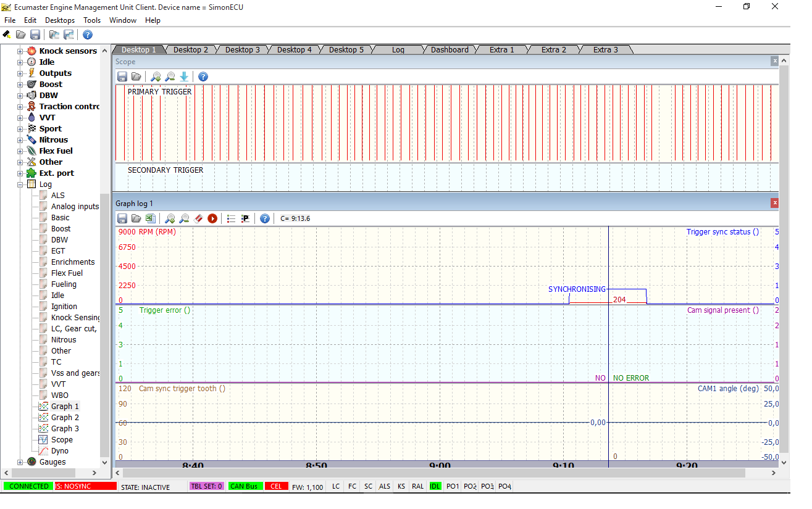
Task: Zoom in on the Scope view
Action: pos(156,77)
